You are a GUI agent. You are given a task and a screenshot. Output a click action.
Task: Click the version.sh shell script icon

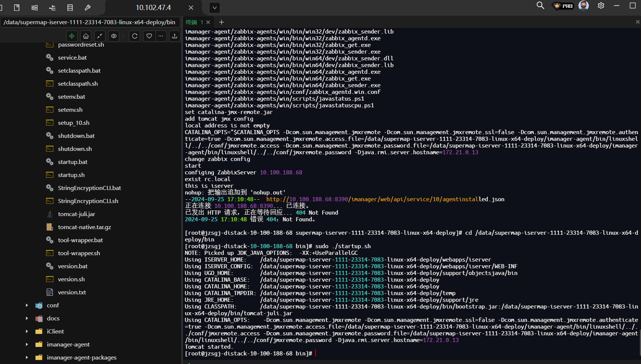tap(50, 279)
